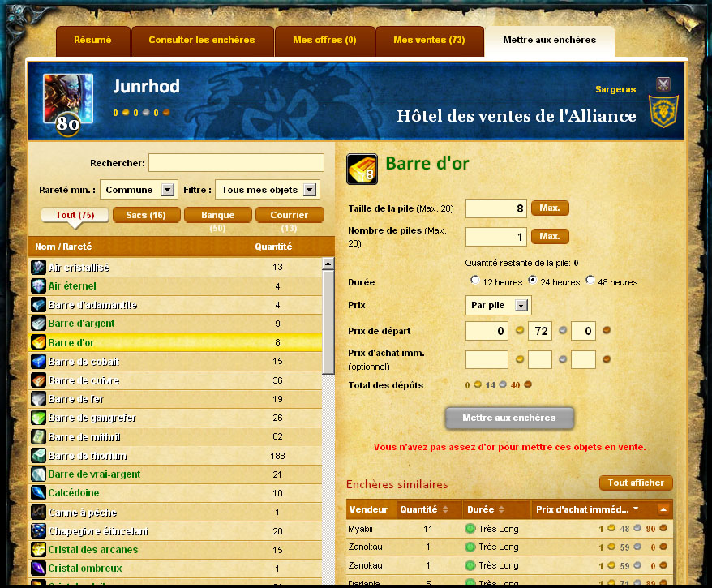
Task: Click the Alliance faction shield icon
Action: click(663, 111)
